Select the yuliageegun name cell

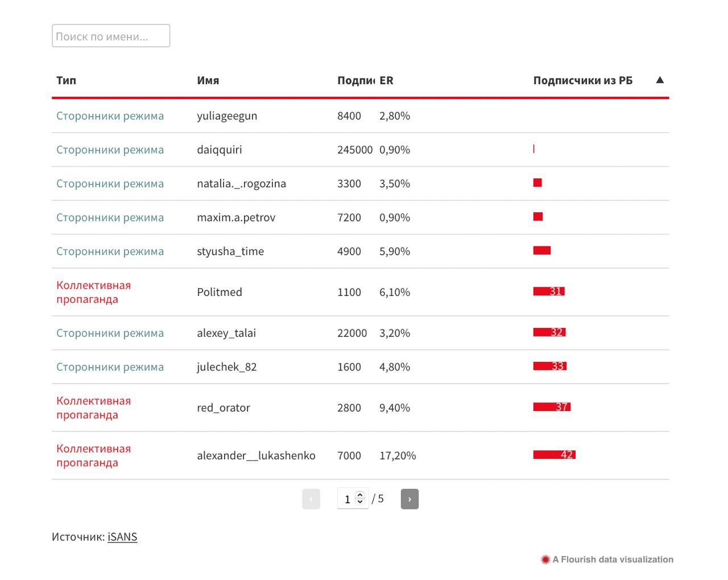coord(227,116)
